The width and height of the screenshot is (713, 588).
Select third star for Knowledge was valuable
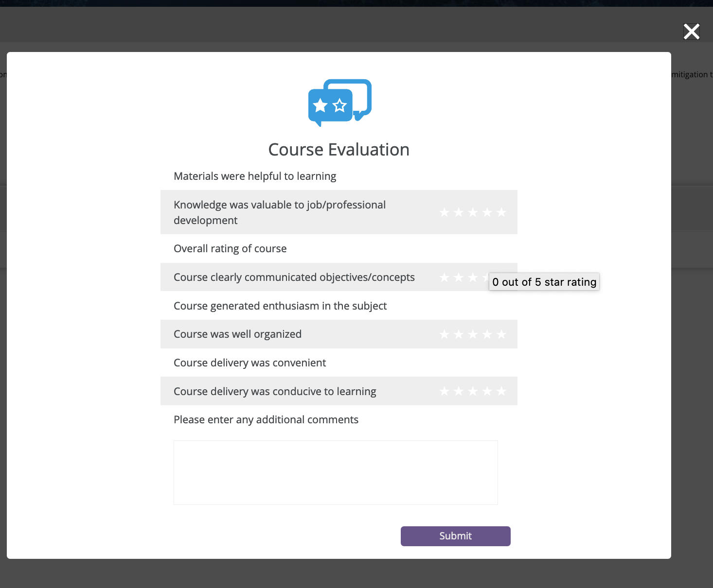(473, 212)
